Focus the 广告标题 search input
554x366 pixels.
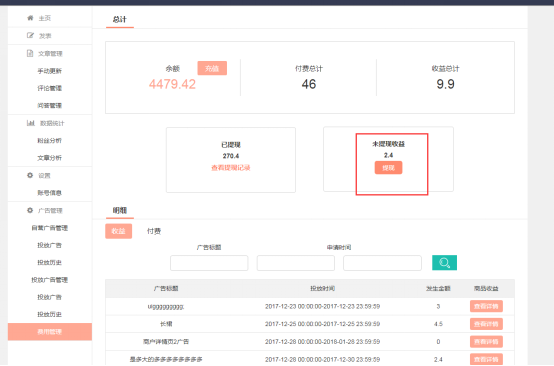[209, 263]
